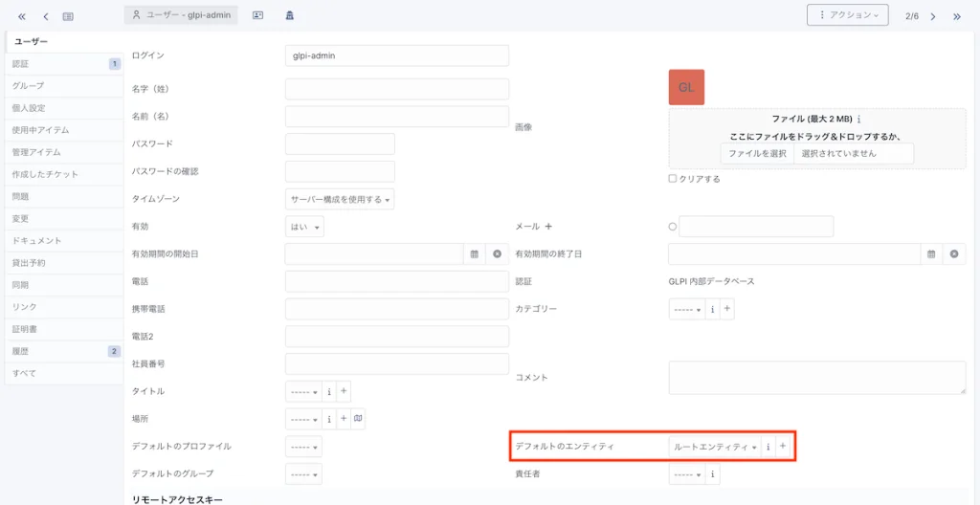Click the impersonate user icon in header
Viewport: 980px width, 505px height.
pyautogui.click(x=289, y=15)
